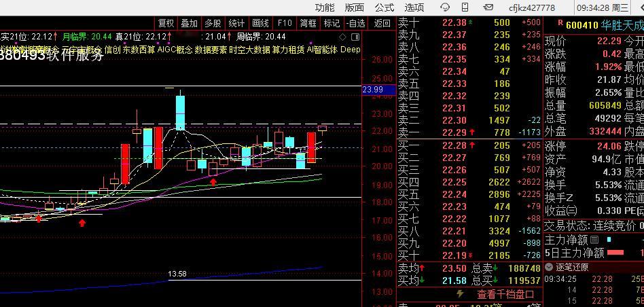Open the 功能 menu
This screenshot has height=307, width=644.
[325, 7]
